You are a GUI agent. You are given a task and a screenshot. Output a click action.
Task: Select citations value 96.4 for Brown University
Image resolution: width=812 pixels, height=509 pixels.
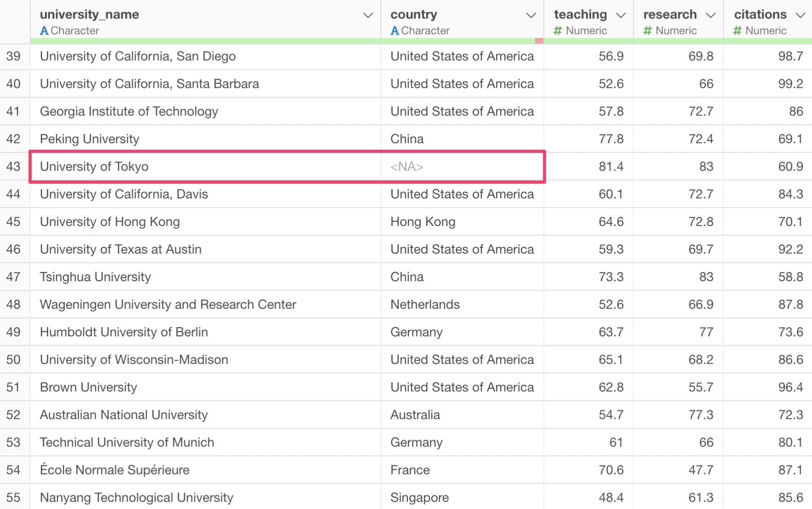pos(768,388)
